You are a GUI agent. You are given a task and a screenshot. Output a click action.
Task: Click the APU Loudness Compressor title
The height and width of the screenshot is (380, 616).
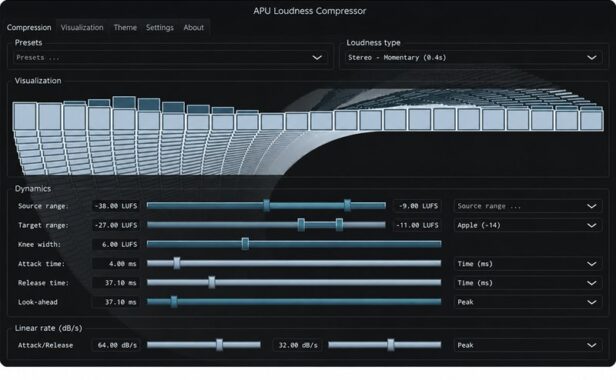(310, 11)
